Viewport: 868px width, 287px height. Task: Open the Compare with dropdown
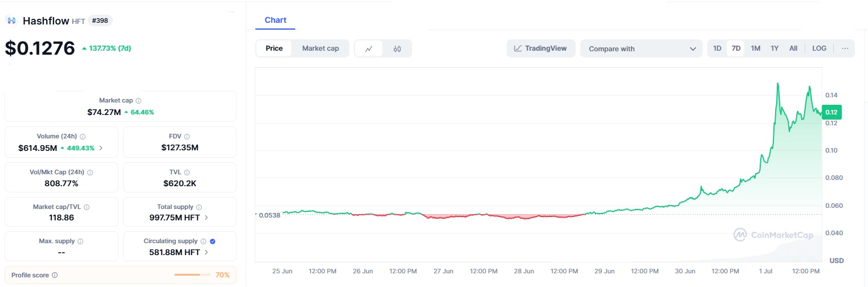641,49
